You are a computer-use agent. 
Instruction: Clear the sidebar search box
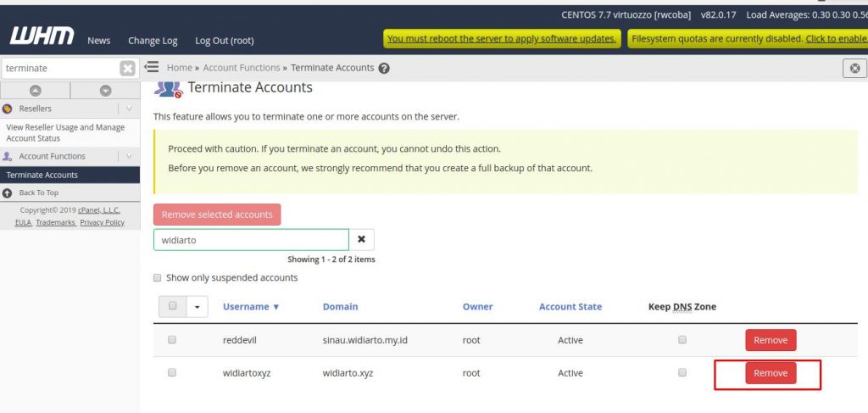tap(128, 69)
